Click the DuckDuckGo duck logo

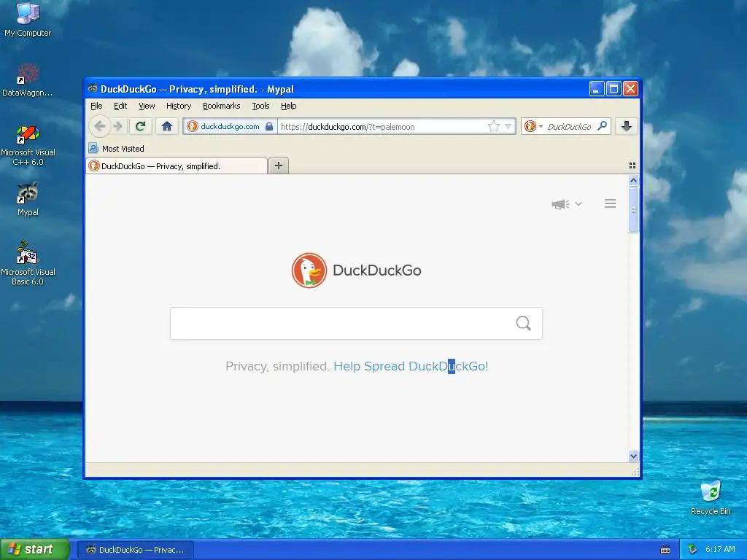pyautogui.click(x=309, y=270)
